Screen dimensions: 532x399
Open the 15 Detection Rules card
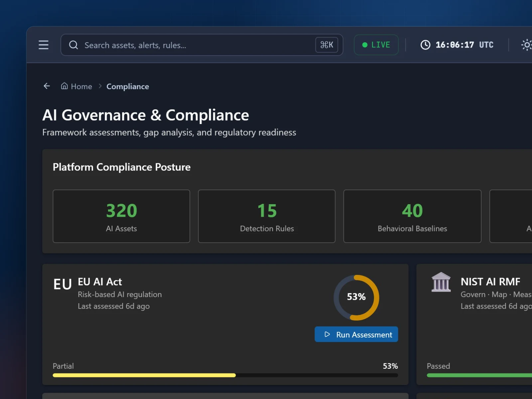click(x=267, y=216)
